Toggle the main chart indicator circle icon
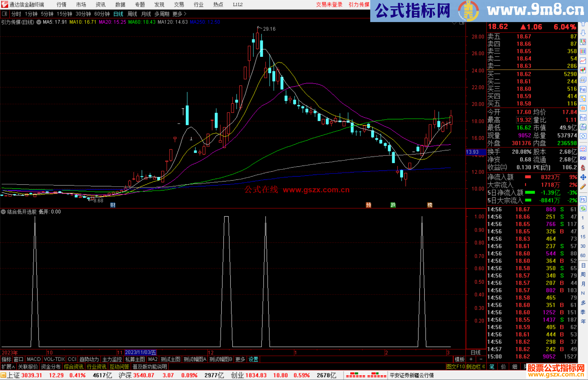The image size is (588, 380). coord(39,22)
